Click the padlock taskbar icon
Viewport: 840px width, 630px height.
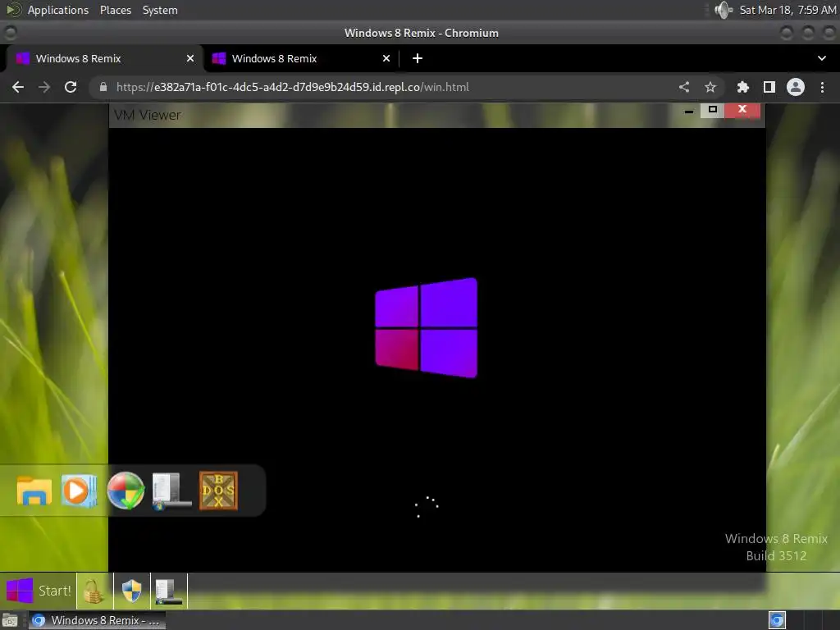94,591
